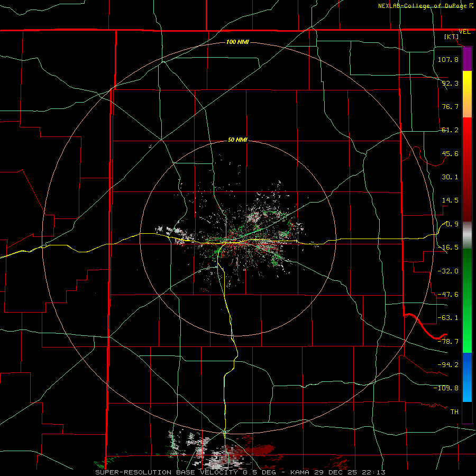
Task: Click the VEL legend title
Action: [x=464, y=32]
